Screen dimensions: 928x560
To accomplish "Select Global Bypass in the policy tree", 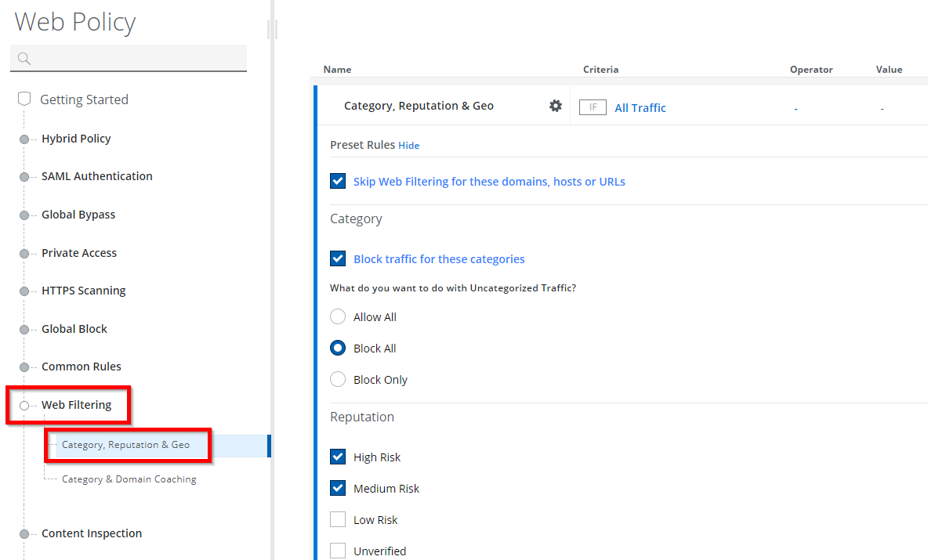I will click(x=78, y=215).
